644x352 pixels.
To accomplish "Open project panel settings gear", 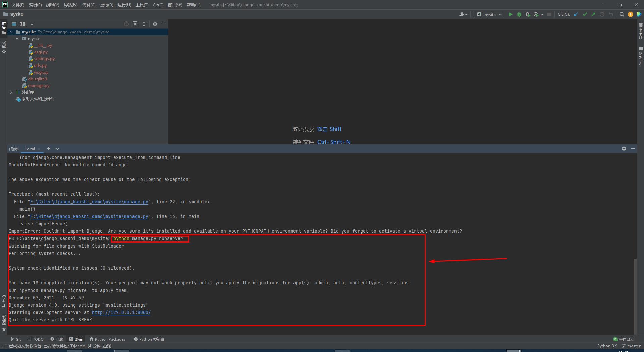I will click(x=155, y=24).
